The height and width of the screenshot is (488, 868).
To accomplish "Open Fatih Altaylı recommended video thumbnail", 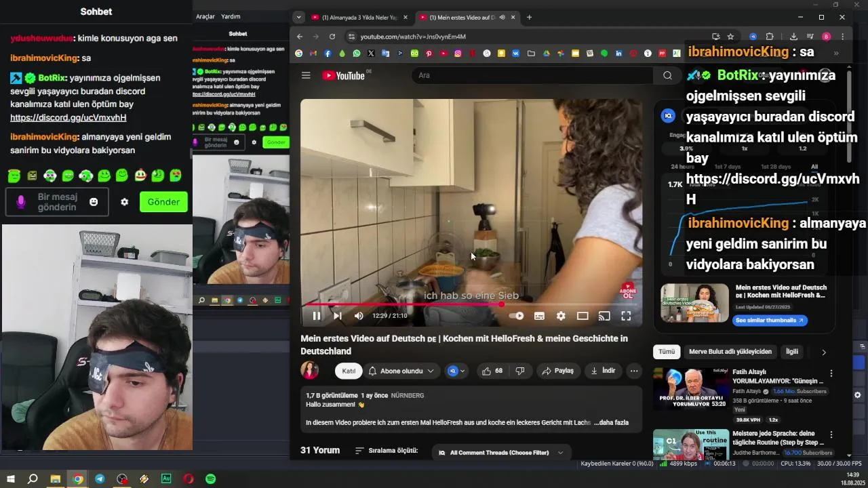I will pyautogui.click(x=692, y=388).
